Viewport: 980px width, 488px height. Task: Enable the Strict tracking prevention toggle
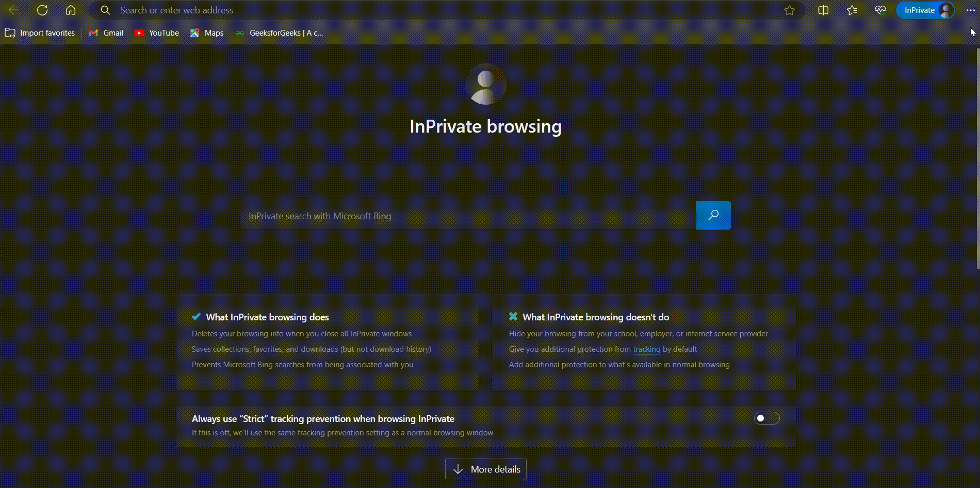point(767,418)
